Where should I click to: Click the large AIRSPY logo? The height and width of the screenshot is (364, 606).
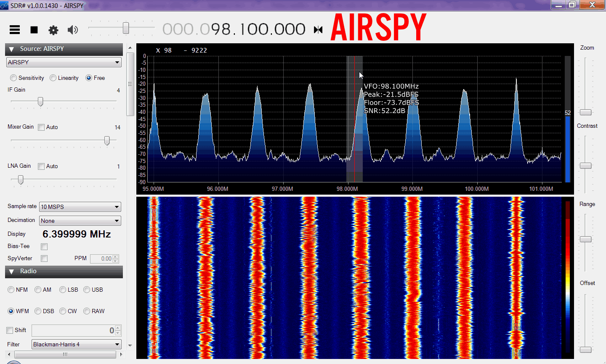[x=378, y=27]
